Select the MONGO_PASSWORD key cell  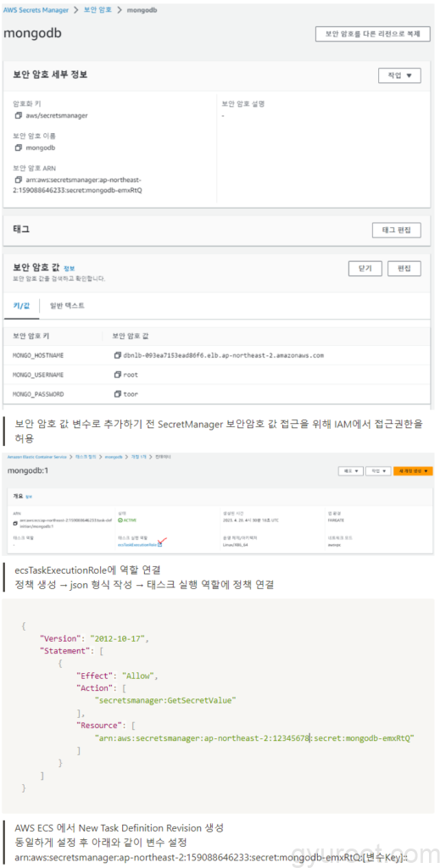click(x=38, y=394)
